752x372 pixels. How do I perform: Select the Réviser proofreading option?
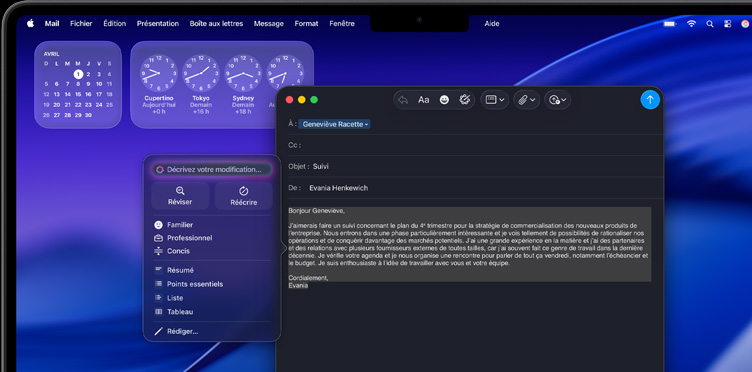(180, 196)
